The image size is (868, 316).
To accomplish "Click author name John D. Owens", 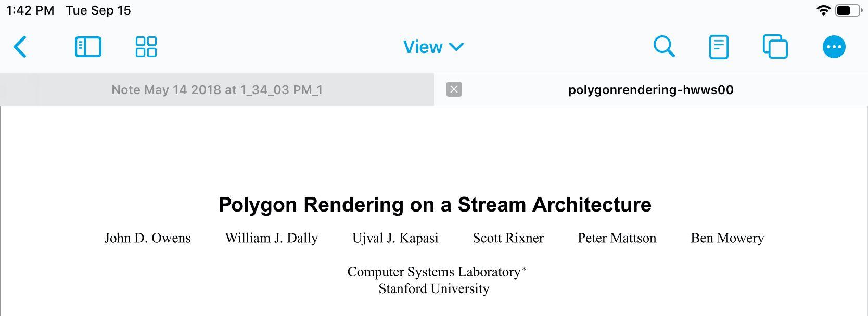I will pyautogui.click(x=147, y=238).
